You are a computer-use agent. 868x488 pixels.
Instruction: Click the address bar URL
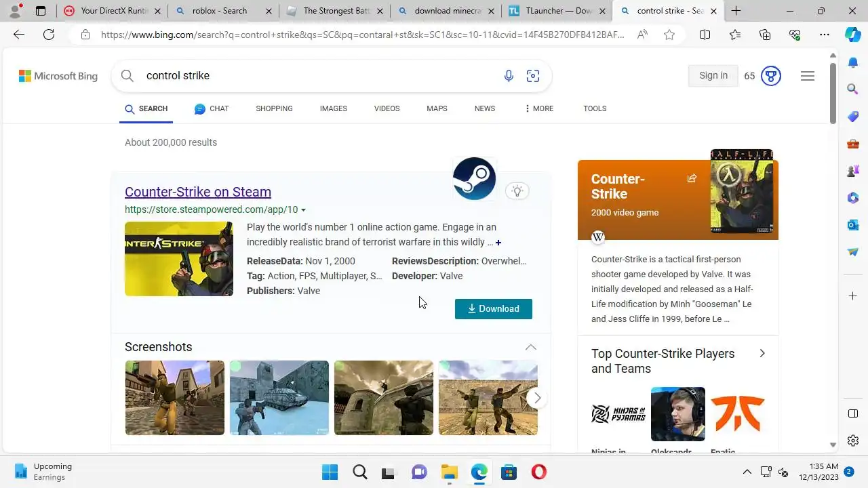[363, 35]
